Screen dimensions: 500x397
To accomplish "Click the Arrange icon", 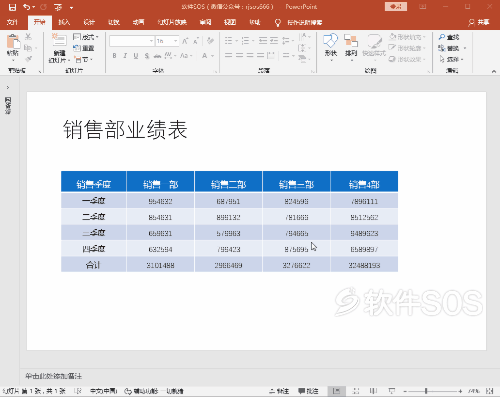I will (351, 41).
